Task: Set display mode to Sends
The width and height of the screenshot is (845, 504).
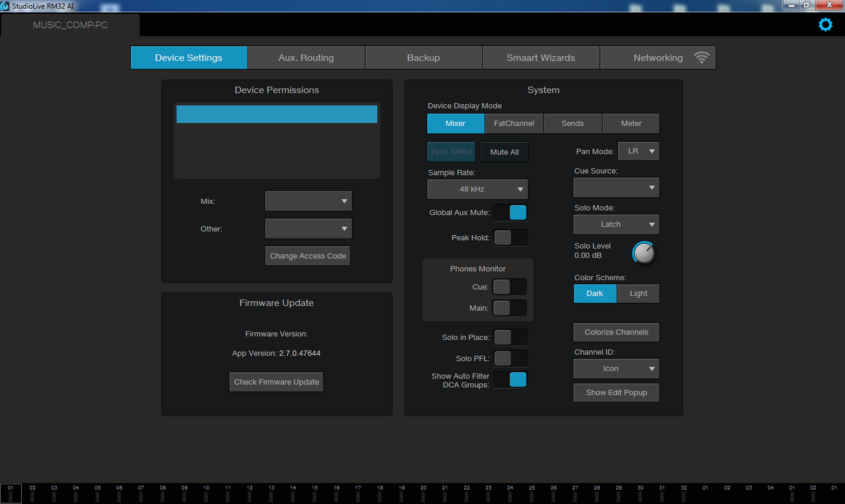Action: 573,123
